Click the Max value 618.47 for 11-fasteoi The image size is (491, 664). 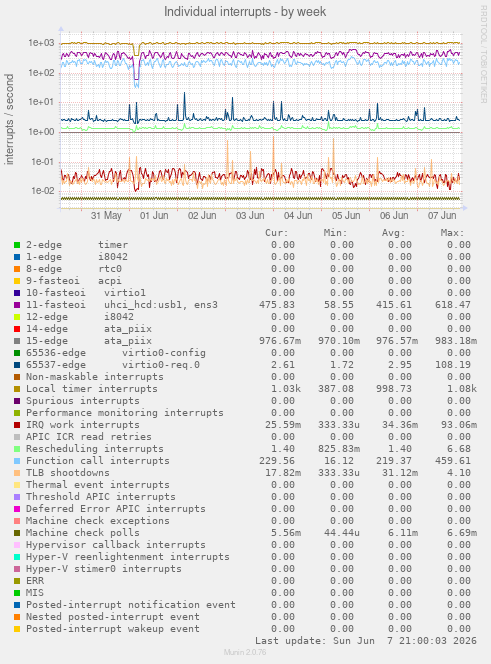[452, 305]
